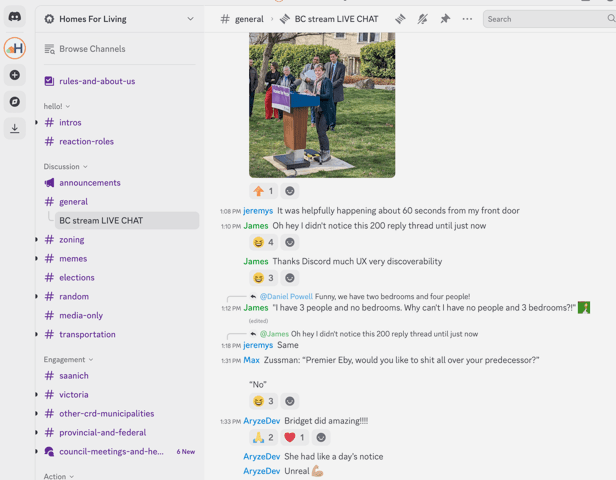Open the Homes For Living server dropdown
Viewport: 616px width, 480px height.
pyautogui.click(x=190, y=19)
